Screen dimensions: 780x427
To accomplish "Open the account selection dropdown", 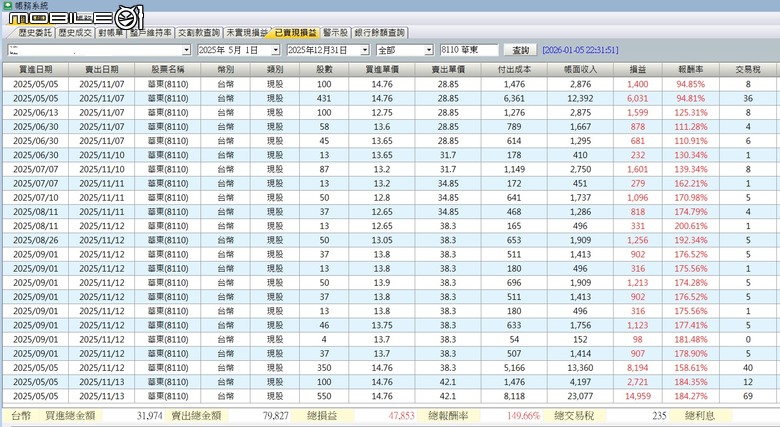I will point(186,50).
